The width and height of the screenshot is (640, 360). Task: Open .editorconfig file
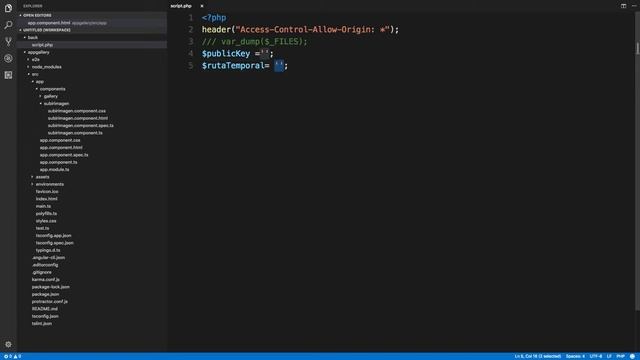pos(45,265)
